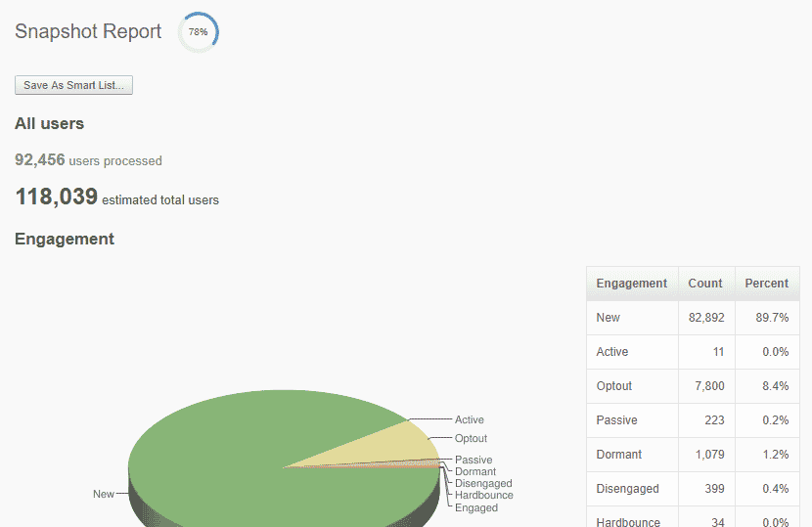
Task: Click the 78% circular progress indicator
Action: [198, 32]
